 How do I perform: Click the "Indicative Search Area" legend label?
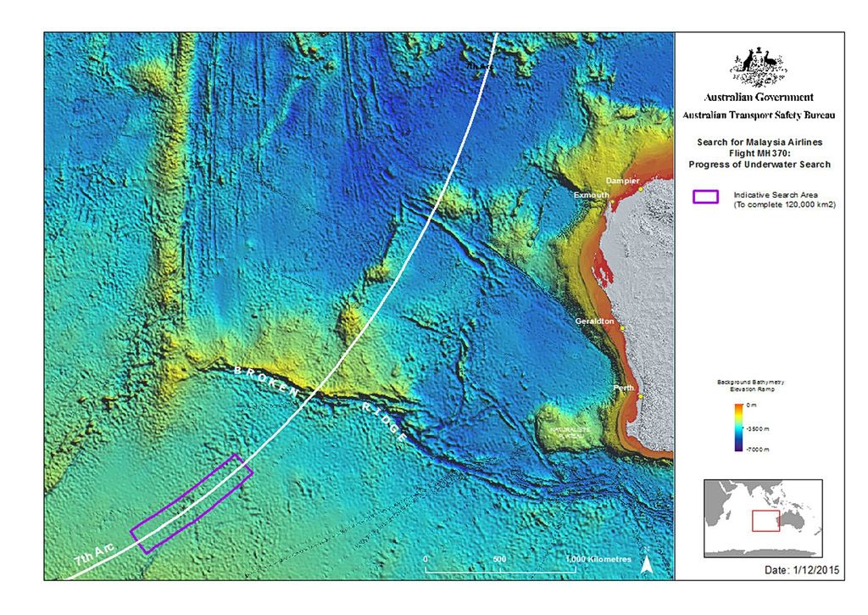click(x=776, y=195)
